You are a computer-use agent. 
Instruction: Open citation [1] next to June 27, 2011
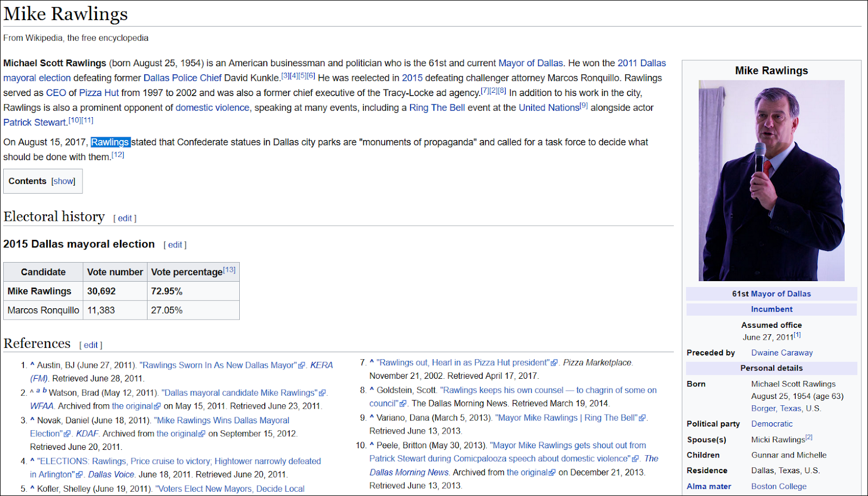(x=797, y=335)
